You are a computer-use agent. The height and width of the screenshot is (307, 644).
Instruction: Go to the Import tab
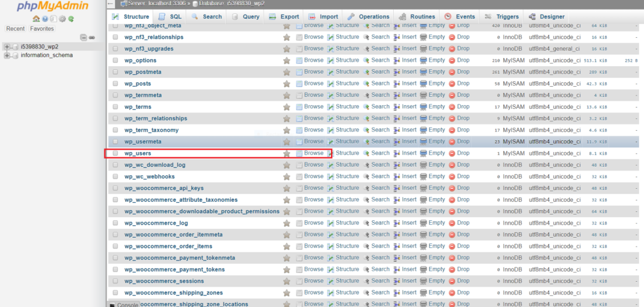click(323, 17)
